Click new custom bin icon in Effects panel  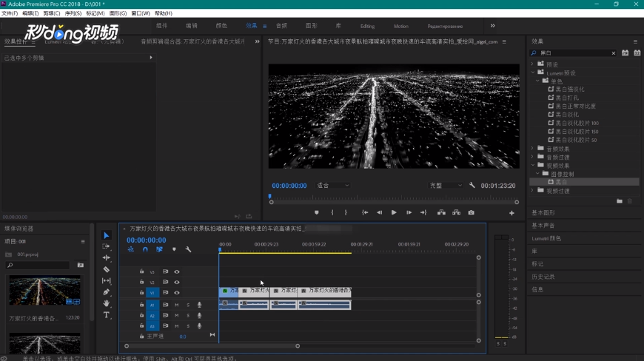point(620,201)
